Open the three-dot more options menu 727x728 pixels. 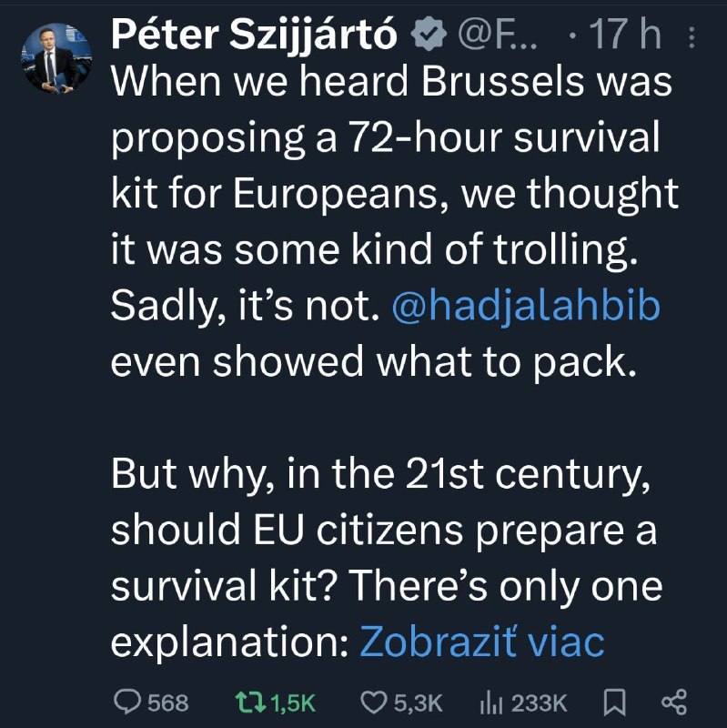pos(691,37)
